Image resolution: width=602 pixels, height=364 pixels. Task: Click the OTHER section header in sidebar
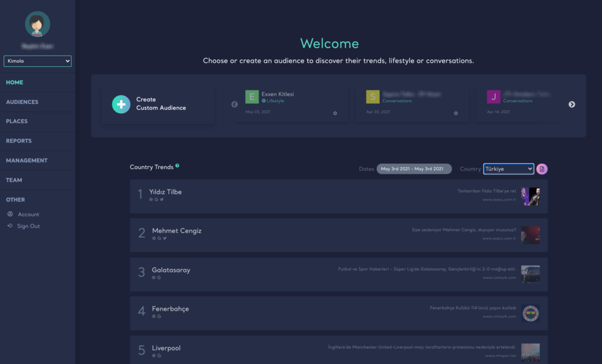[15, 200]
